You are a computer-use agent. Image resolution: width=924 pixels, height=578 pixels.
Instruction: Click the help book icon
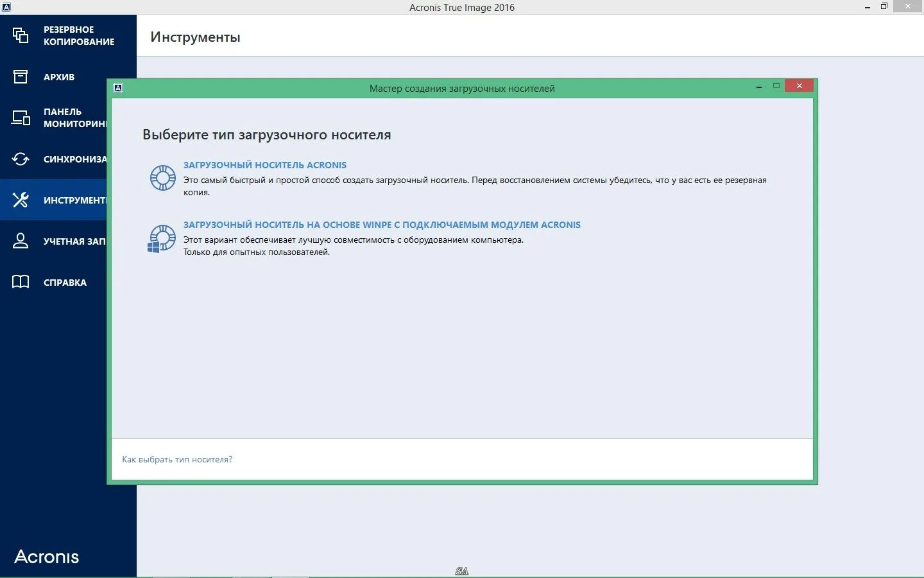pyautogui.click(x=21, y=282)
